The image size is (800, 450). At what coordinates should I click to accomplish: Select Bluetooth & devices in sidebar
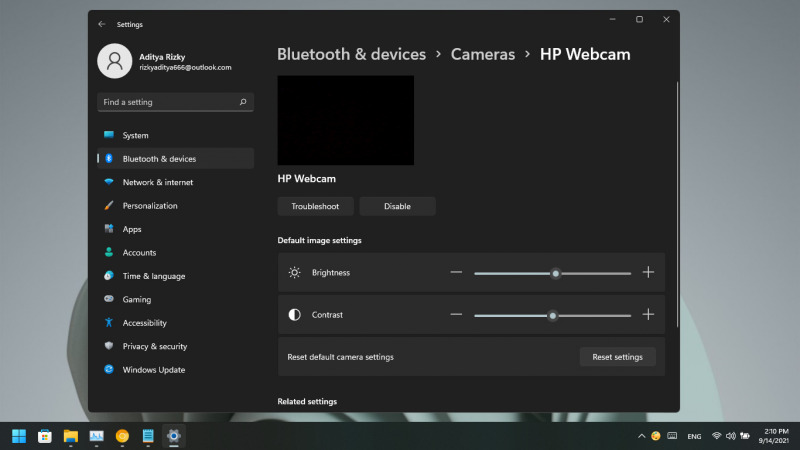tap(176, 159)
